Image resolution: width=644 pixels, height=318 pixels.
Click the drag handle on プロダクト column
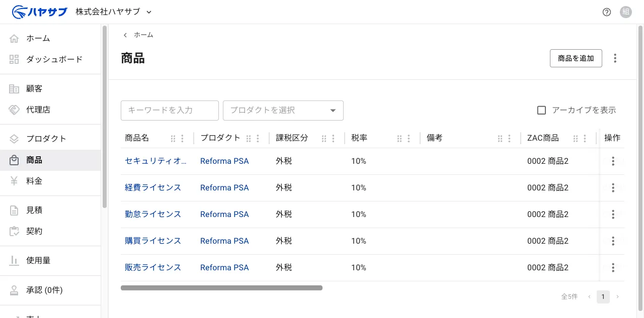tap(249, 139)
